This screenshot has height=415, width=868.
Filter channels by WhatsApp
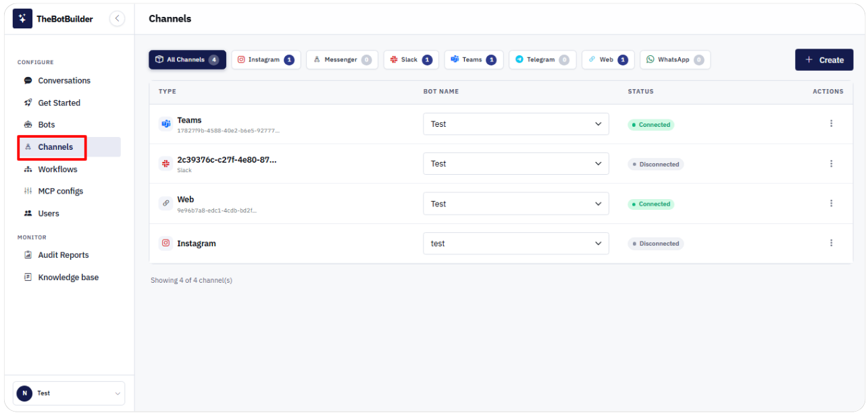point(675,59)
